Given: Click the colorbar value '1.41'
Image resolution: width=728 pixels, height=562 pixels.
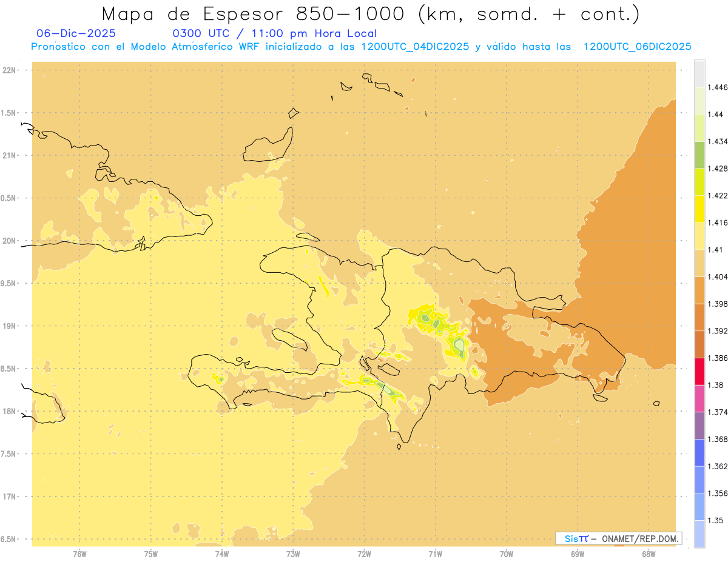Looking at the screenshot, I should tap(715, 250).
